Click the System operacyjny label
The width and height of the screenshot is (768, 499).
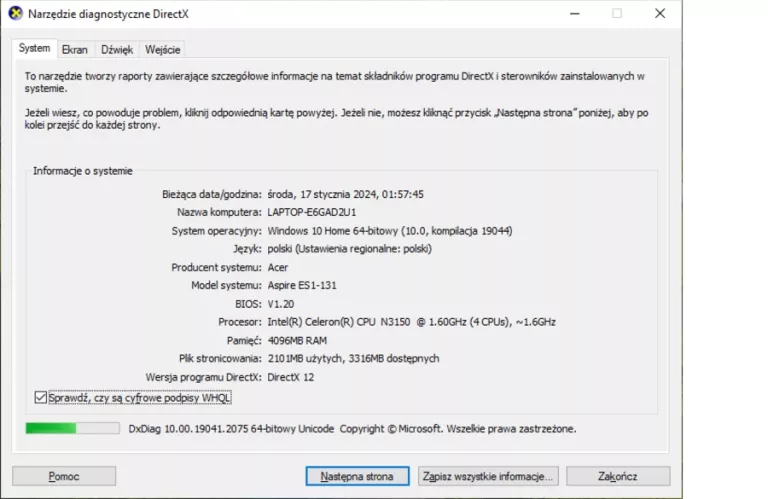[x=216, y=231]
